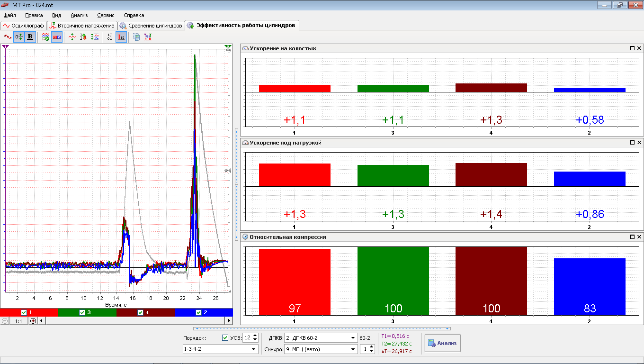
Task: Click the green T2 marker atop the chart
Action: point(228,47)
